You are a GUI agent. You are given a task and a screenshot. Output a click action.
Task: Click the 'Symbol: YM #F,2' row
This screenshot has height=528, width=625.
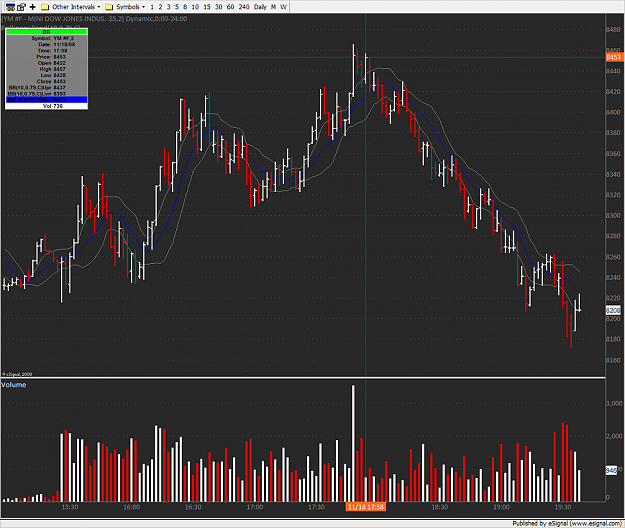click(x=46, y=38)
